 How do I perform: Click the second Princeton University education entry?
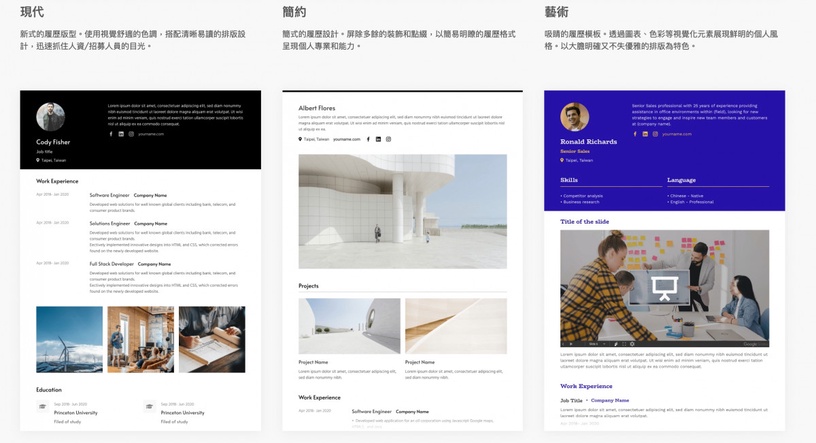tap(183, 413)
